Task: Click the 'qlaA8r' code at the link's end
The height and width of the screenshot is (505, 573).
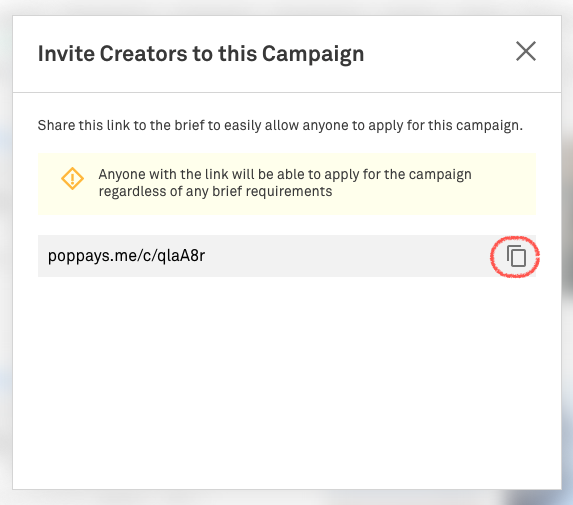Action: pyautogui.click(x=181, y=256)
